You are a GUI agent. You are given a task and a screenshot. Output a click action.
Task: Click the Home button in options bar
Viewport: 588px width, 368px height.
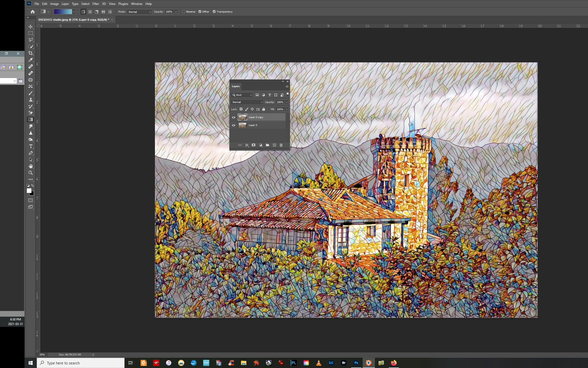(x=33, y=12)
